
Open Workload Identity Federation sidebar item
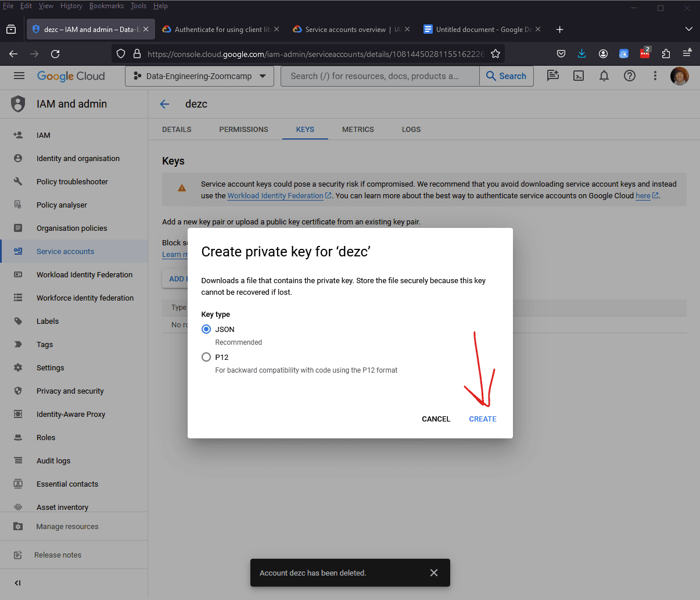(74, 274)
